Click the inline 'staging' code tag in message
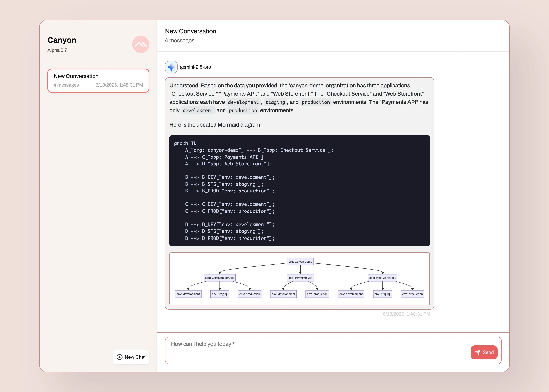Image resolution: width=549 pixels, height=392 pixels. [x=275, y=102]
